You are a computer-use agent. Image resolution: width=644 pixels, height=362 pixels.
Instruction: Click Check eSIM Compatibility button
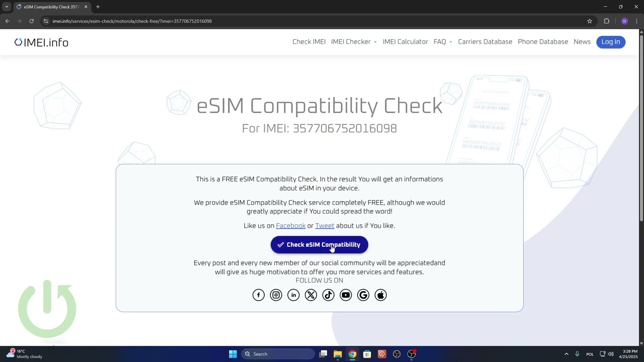tap(319, 245)
